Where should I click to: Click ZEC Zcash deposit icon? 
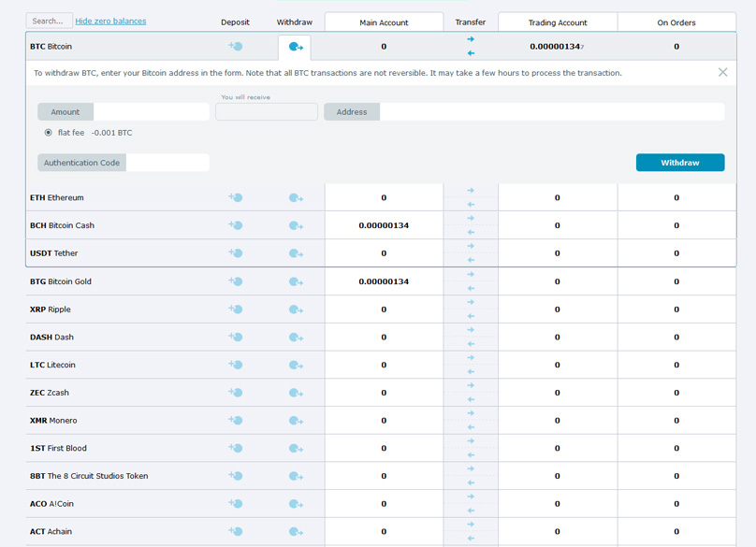[x=235, y=393]
